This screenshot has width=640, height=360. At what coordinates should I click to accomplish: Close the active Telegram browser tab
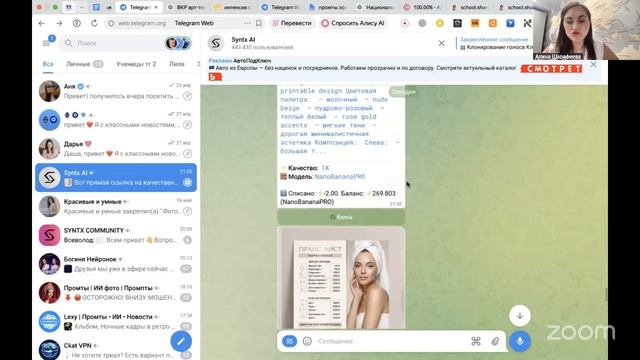coord(156,7)
